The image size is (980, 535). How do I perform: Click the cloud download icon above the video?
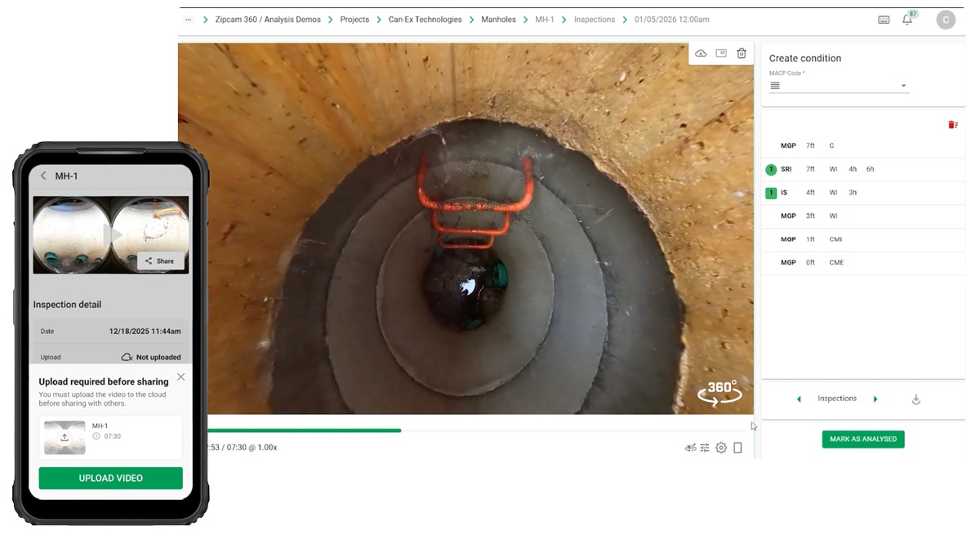pyautogui.click(x=701, y=54)
